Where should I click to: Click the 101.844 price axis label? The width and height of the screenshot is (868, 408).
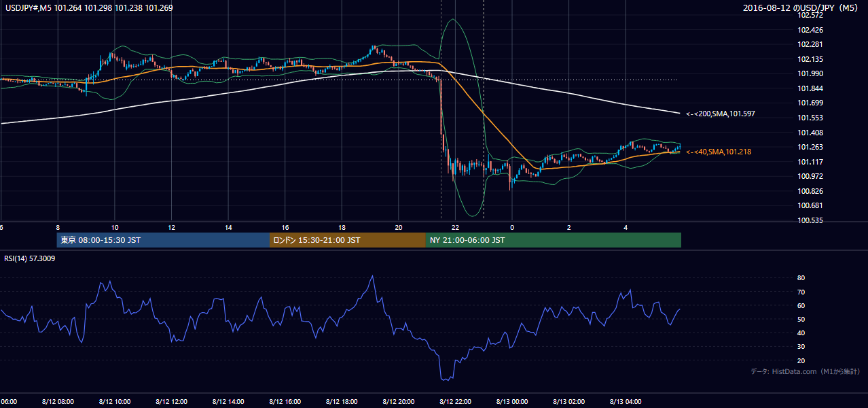pos(811,88)
